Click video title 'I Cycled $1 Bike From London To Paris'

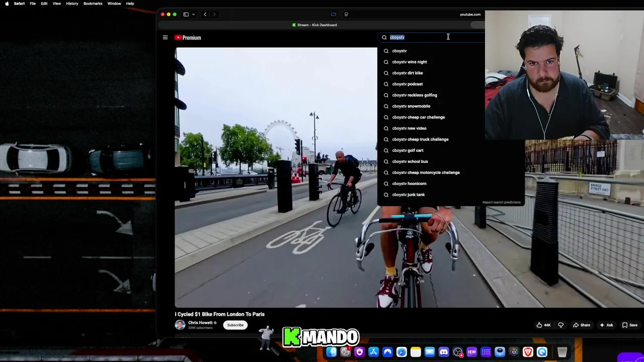click(x=219, y=314)
